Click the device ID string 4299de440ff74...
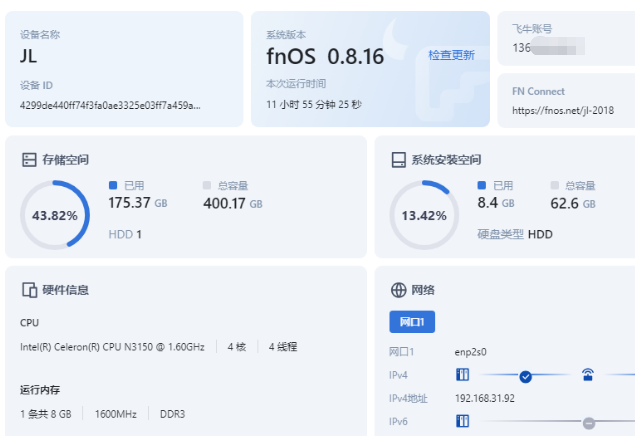The image size is (635, 436). tap(110, 105)
